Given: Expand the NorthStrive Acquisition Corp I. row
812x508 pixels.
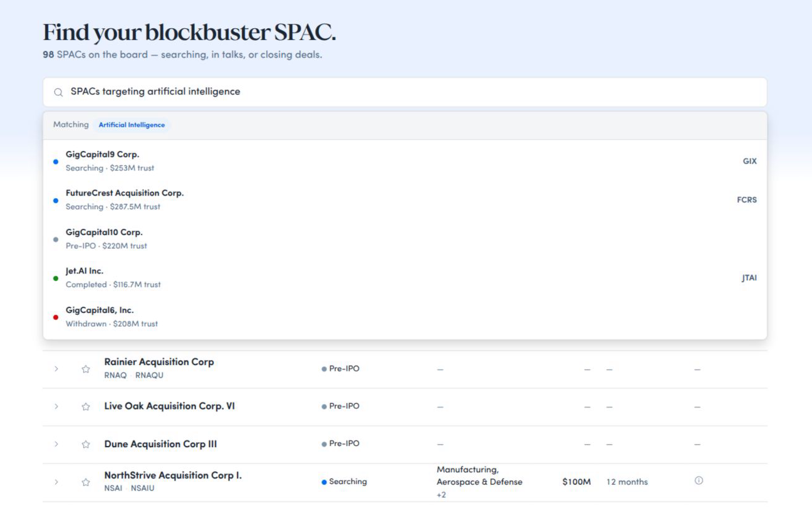Looking at the screenshot, I should click(x=56, y=482).
